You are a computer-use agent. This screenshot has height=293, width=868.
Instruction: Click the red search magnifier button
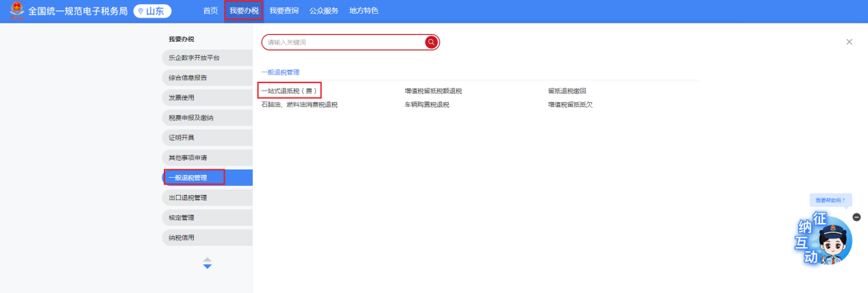tap(431, 43)
